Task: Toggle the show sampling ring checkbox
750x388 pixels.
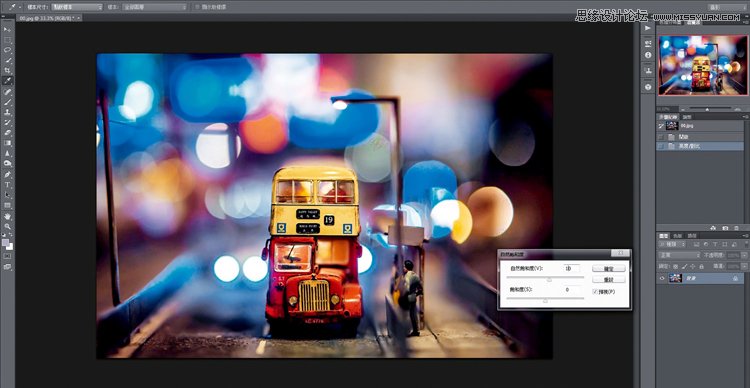Action: [x=197, y=7]
